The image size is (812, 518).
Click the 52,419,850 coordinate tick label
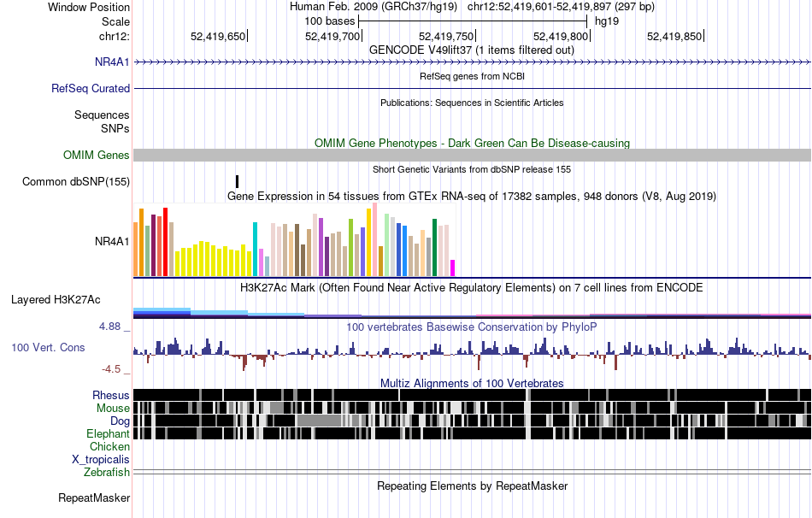click(674, 36)
